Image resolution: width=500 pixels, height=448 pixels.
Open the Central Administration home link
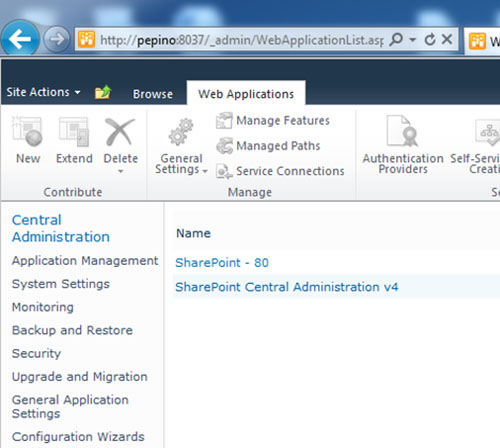coord(61,228)
